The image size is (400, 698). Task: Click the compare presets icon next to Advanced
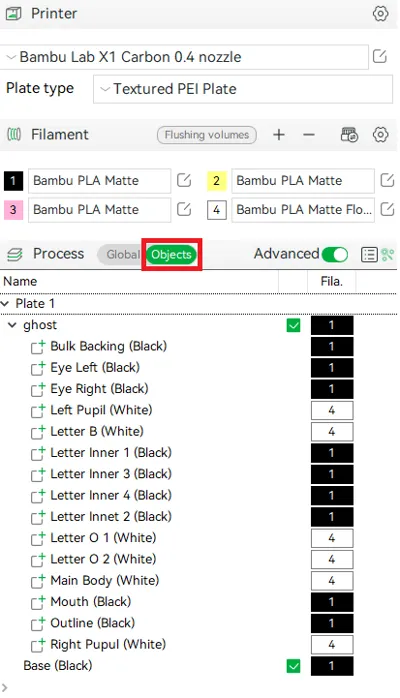[388, 255]
